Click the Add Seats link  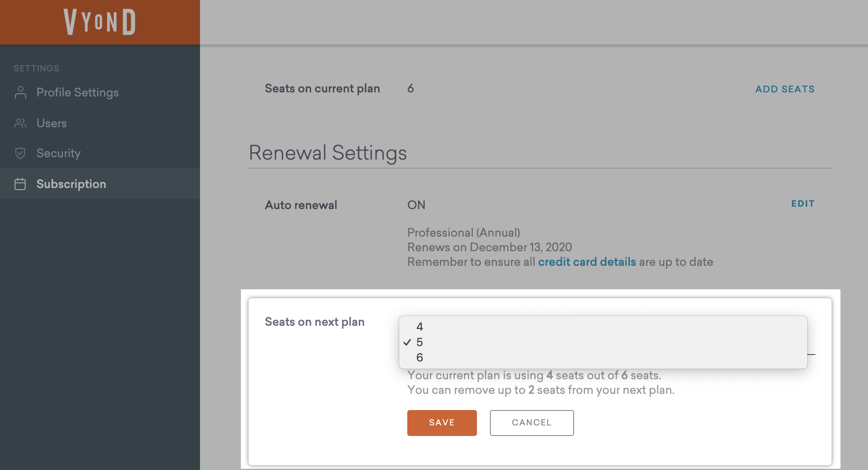(785, 89)
